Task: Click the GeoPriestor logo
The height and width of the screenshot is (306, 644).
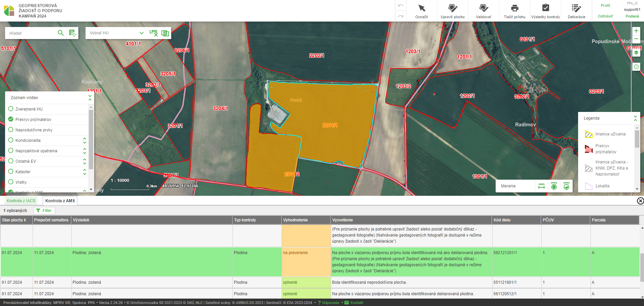Action: click(x=9, y=11)
